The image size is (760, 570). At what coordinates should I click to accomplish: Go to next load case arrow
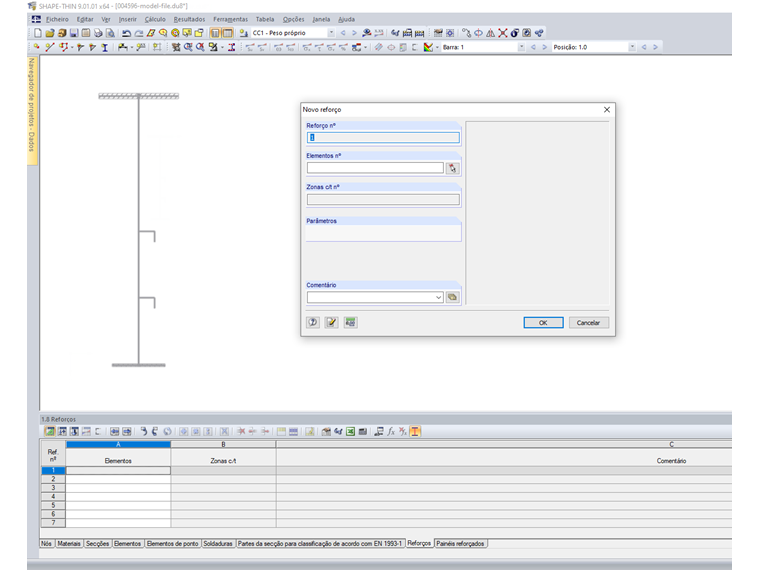coord(354,33)
